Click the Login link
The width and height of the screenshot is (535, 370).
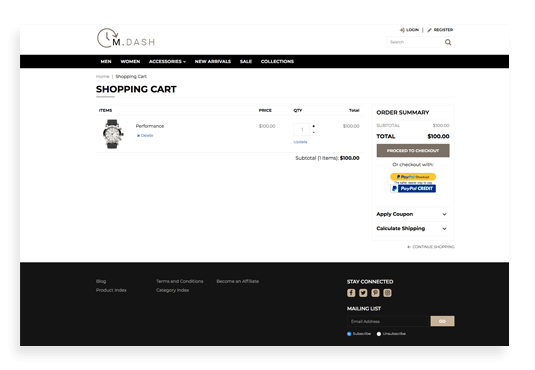[x=409, y=30]
